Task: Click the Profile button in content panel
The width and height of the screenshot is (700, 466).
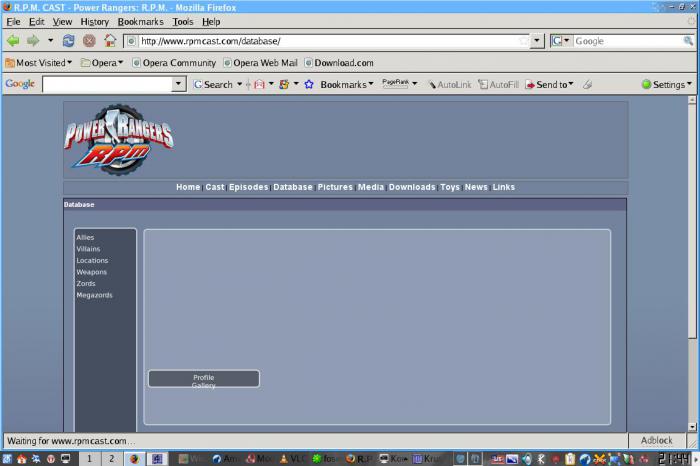Action: (x=204, y=379)
